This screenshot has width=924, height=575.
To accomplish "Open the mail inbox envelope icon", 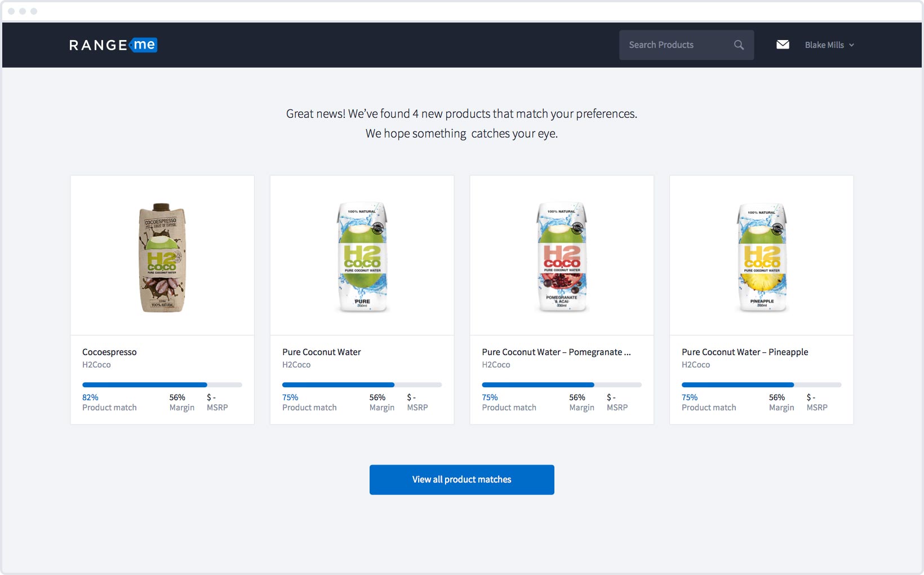I will click(783, 45).
